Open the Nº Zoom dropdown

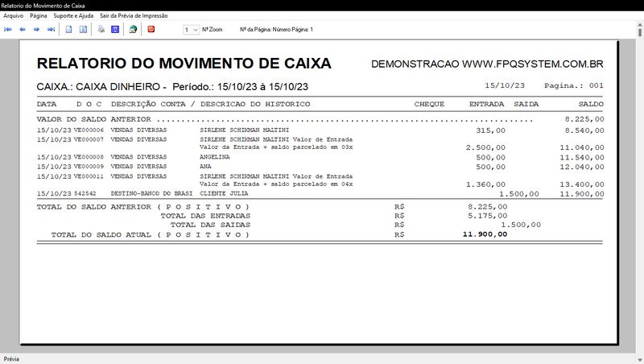pyautogui.click(x=192, y=30)
